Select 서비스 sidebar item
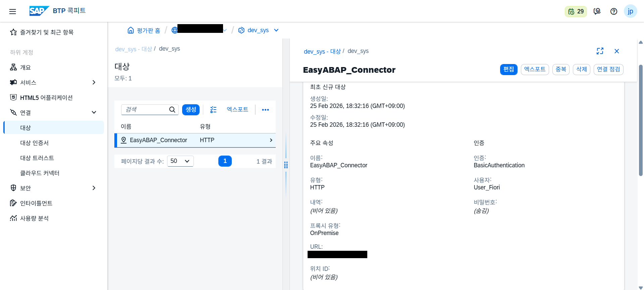 coord(28,82)
